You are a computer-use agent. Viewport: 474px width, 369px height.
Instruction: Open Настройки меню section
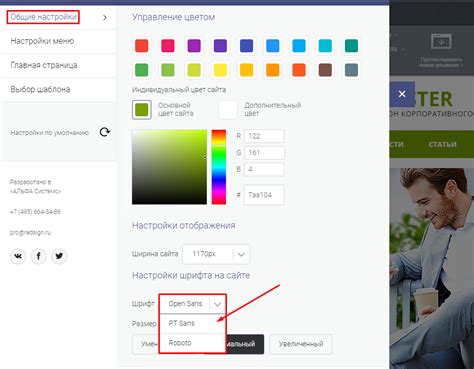pos(42,41)
